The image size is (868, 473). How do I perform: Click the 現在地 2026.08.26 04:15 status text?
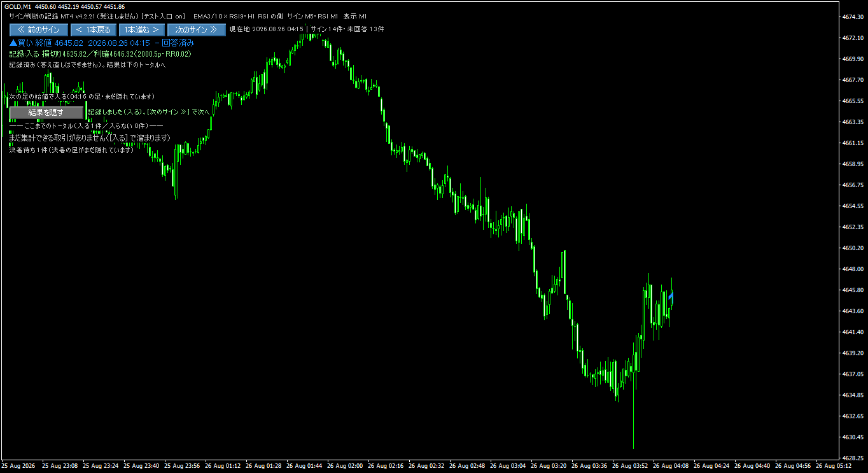click(266, 29)
